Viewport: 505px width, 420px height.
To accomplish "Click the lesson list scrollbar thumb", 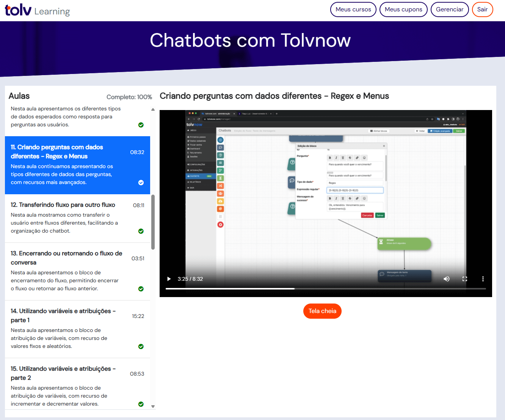I will [x=153, y=222].
